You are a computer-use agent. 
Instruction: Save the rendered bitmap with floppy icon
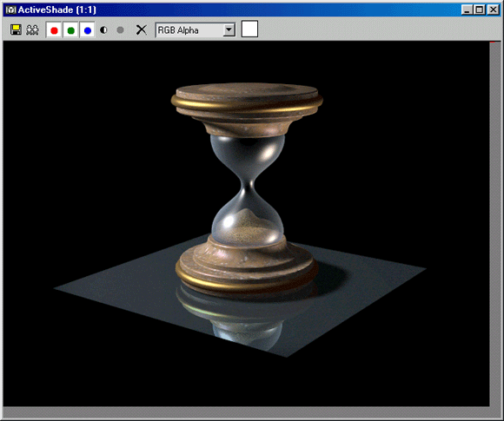point(16,30)
